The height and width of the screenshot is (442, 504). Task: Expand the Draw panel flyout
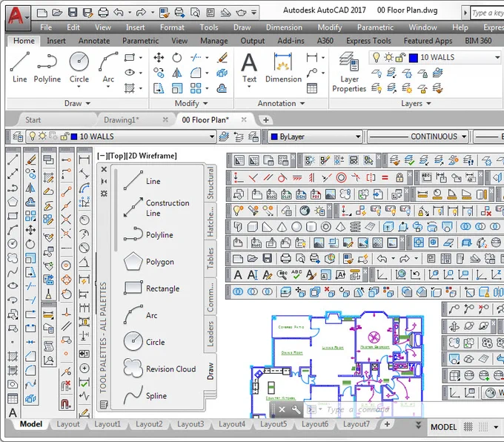[78, 104]
